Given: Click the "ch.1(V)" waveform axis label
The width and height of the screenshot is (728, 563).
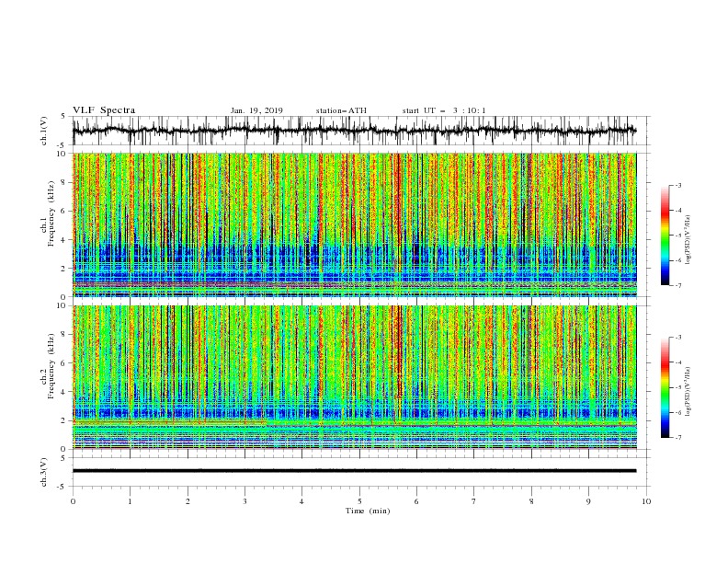Looking at the screenshot, I should pyautogui.click(x=44, y=131).
